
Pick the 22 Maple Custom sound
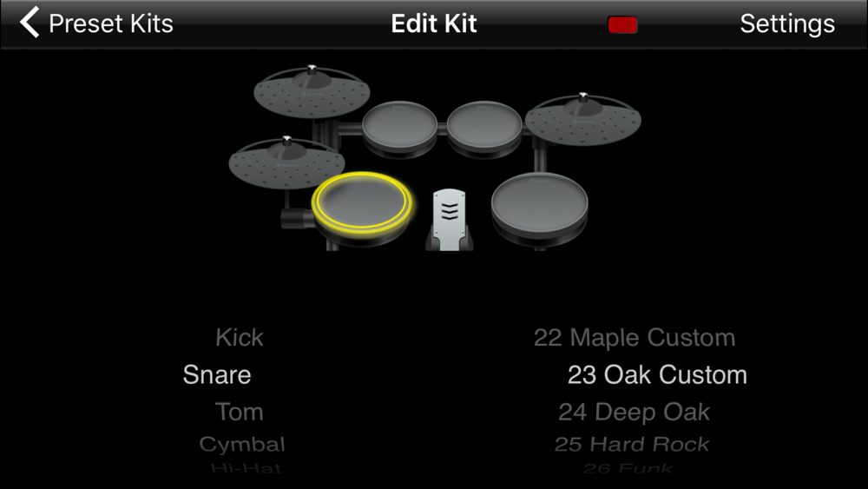[x=635, y=337]
